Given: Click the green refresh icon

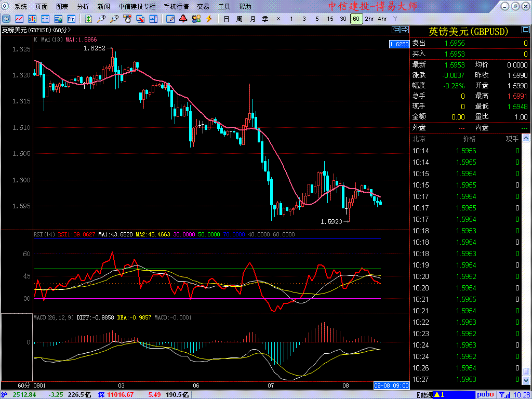Looking at the screenshot, I should (x=89, y=19).
